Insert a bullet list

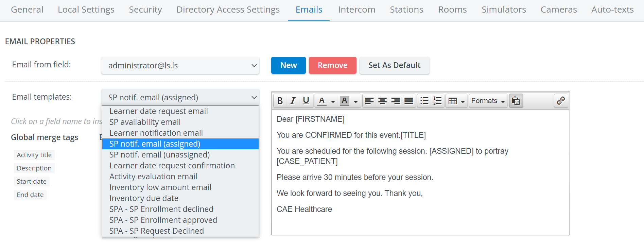[424, 101]
